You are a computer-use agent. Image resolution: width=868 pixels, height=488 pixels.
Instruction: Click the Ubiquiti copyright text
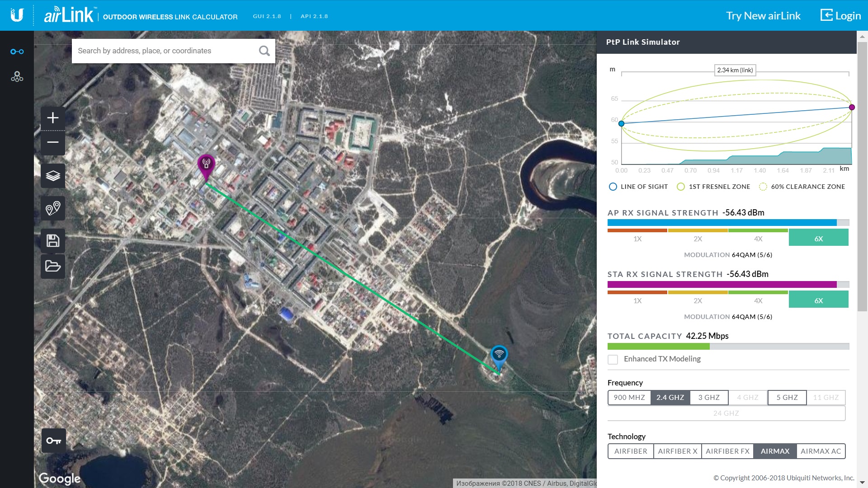(783, 478)
